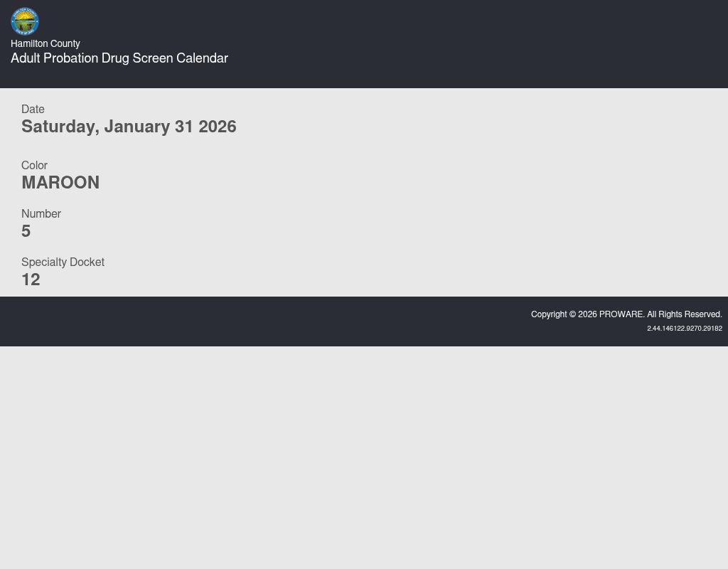The image size is (728, 569).
Task: Select the number value 5
Action: [x=26, y=231]
